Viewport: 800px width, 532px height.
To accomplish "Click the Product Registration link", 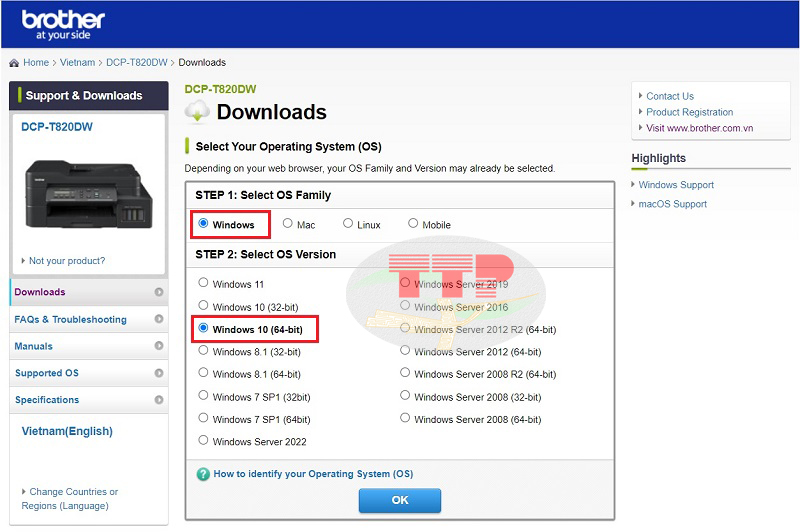I will click(x=689, y=112).
